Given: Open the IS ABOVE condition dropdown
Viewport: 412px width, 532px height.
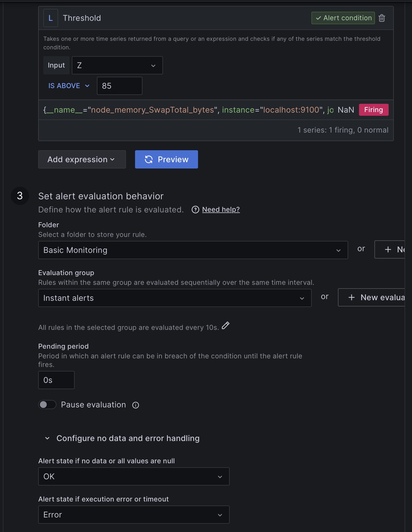Looking at the screenshot, I should 69,86.
